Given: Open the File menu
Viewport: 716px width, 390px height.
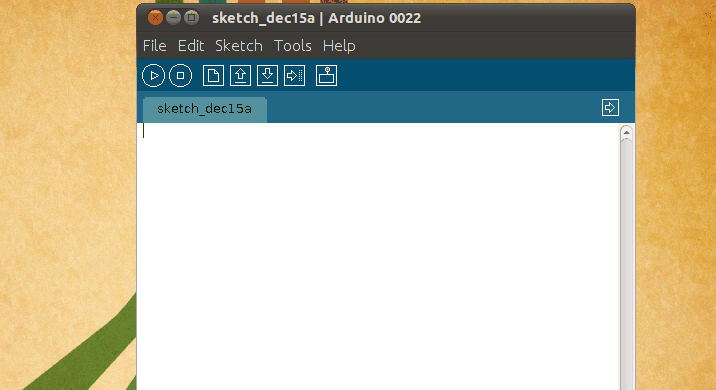Looking at the screenshot, I should point(154,46).
